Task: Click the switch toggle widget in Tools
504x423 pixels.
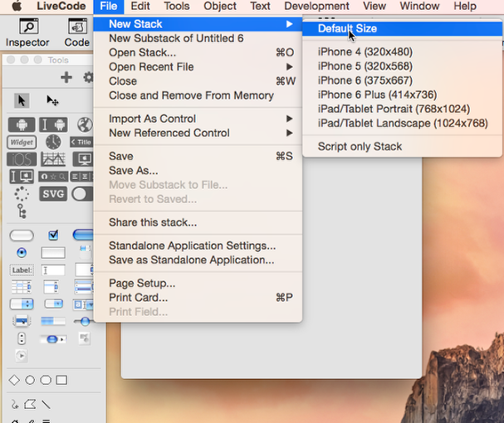Action: (x=82, y=194)
